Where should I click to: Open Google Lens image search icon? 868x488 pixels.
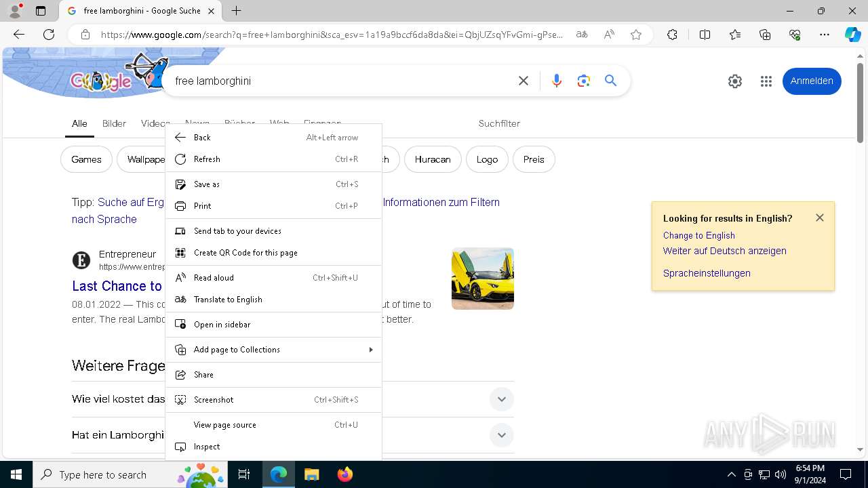(x=584, y=81)
